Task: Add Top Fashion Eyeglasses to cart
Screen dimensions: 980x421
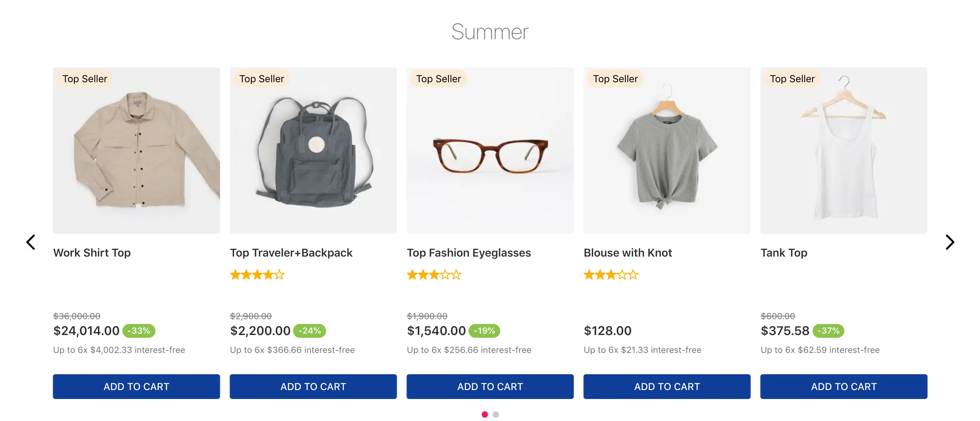Action: [x=490, y=386]
